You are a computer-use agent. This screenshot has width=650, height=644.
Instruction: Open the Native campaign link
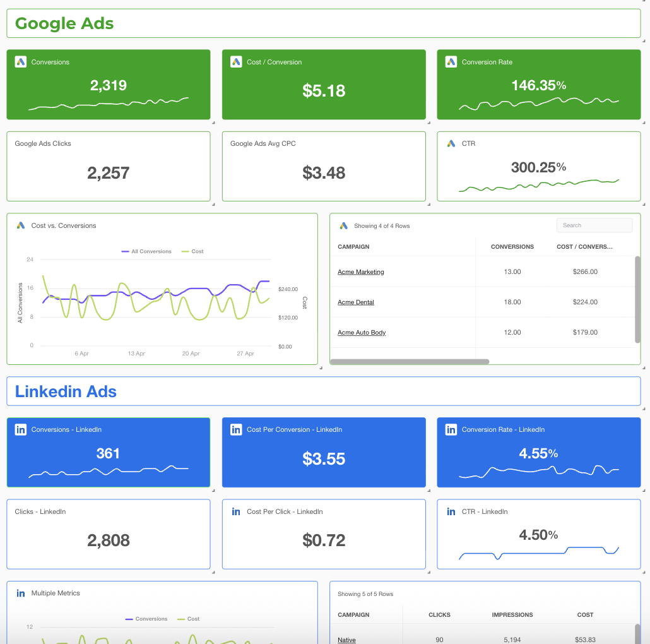(x=346, y=640)
